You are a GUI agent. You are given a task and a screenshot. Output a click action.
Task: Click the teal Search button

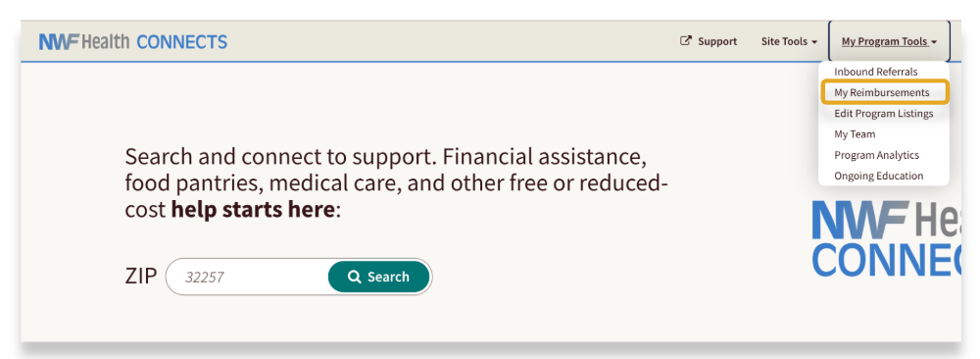click(x=378, y=277)
